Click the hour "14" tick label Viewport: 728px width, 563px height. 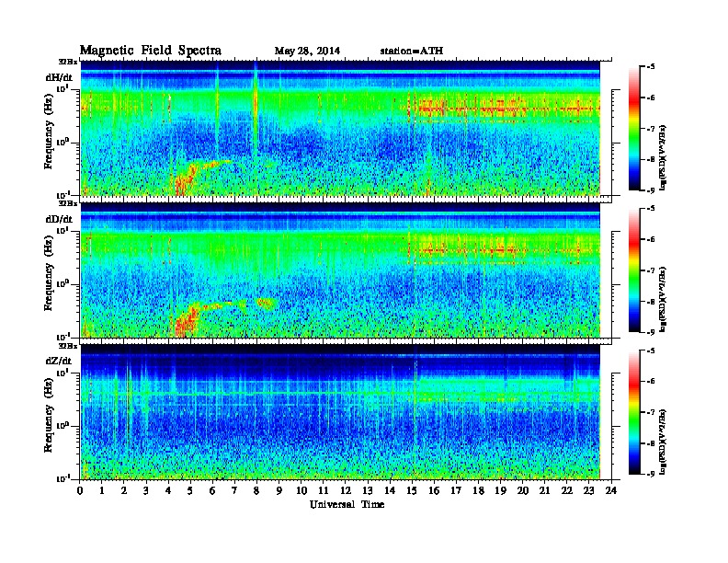tap(390, 491)
